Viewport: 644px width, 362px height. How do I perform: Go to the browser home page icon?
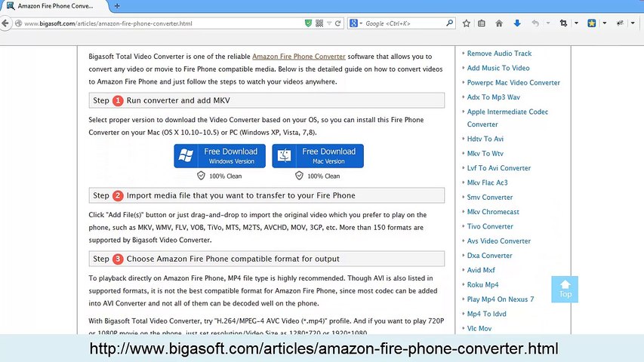[x=499, y=23]
